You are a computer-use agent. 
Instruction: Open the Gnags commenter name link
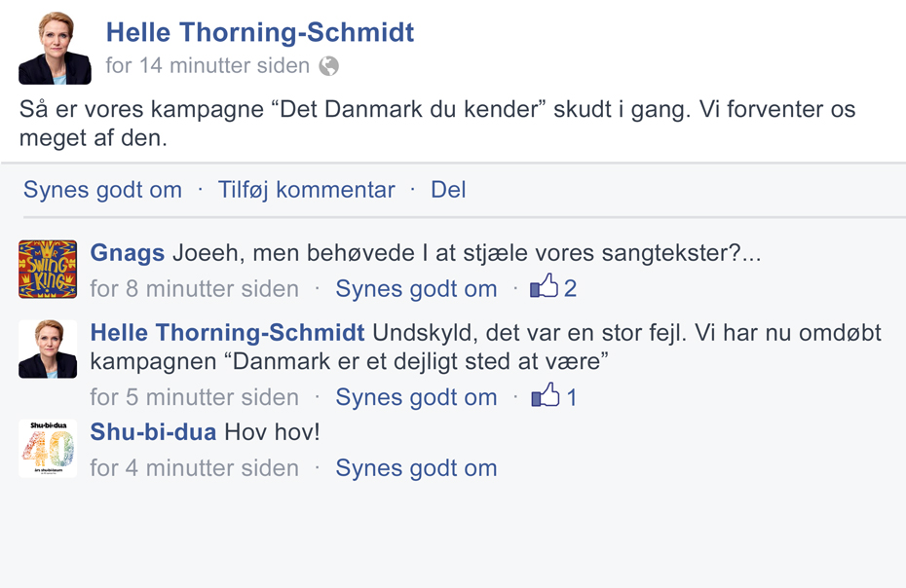pos(127,253)
